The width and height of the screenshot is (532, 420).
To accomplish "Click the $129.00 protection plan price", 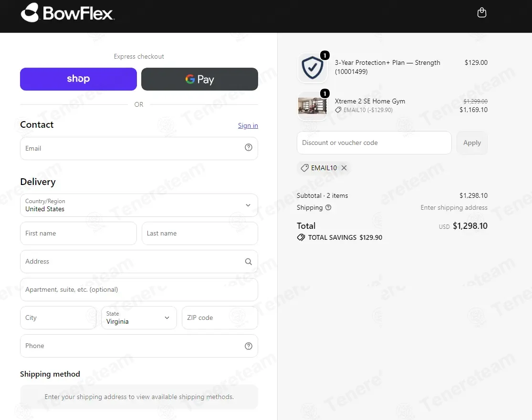I will point(476,62).
